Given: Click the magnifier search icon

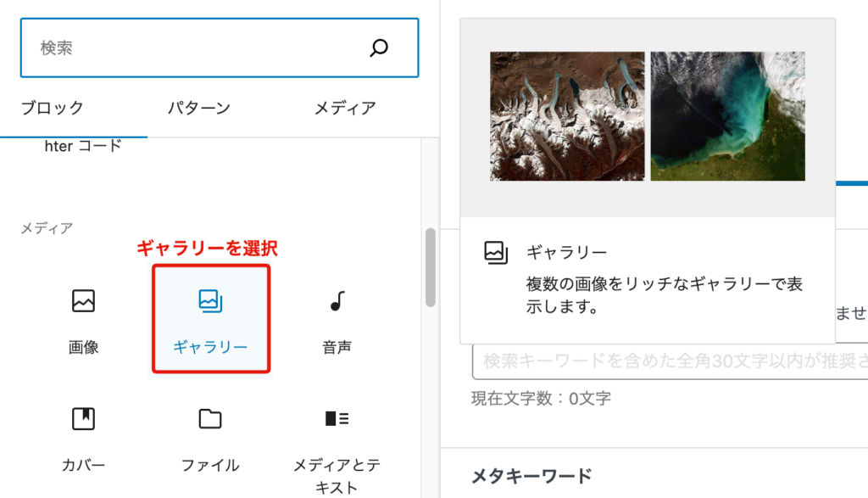Looking at the screenshot, I should pos(379,48).
